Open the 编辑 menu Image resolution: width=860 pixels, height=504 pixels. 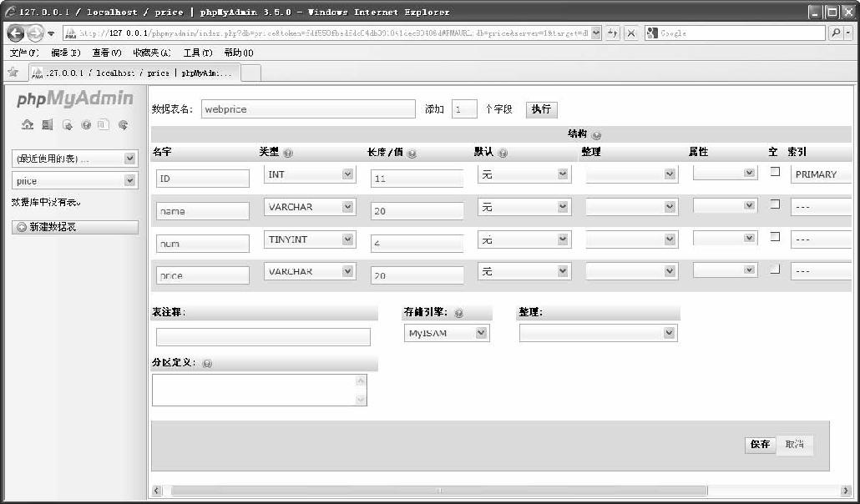coord(65,53)
